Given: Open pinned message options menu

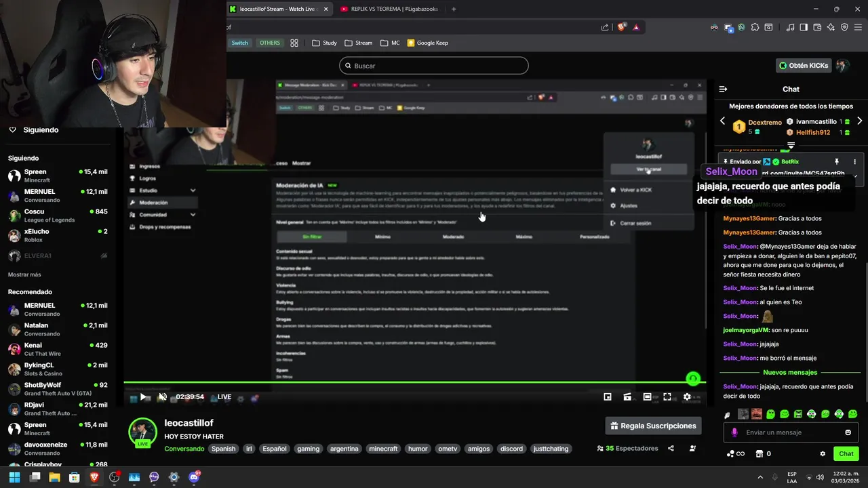Looking at the screenshot, I should [x=854, y=162].
